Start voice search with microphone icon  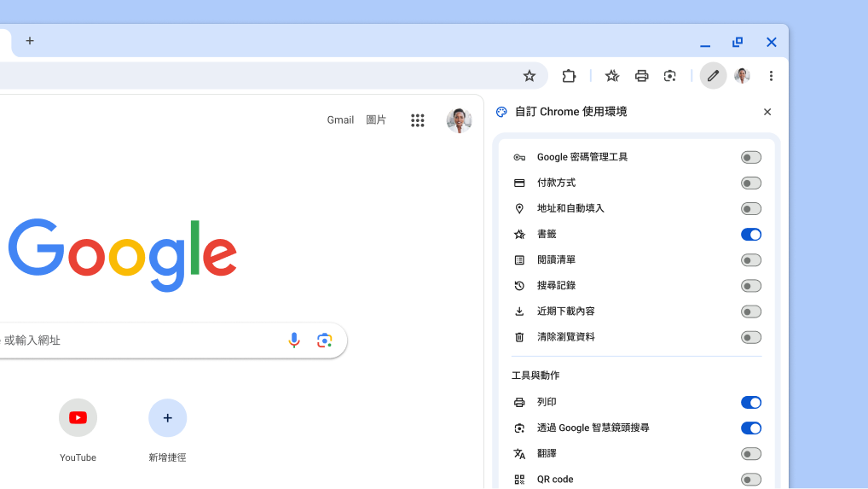tap(294, 340)
